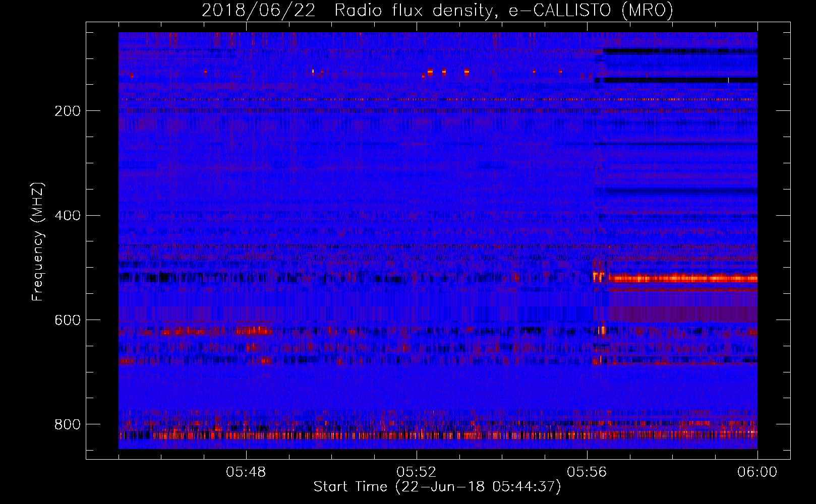
Task: Click the 800 frequency tick label
Action: click(x=68, y=424)
